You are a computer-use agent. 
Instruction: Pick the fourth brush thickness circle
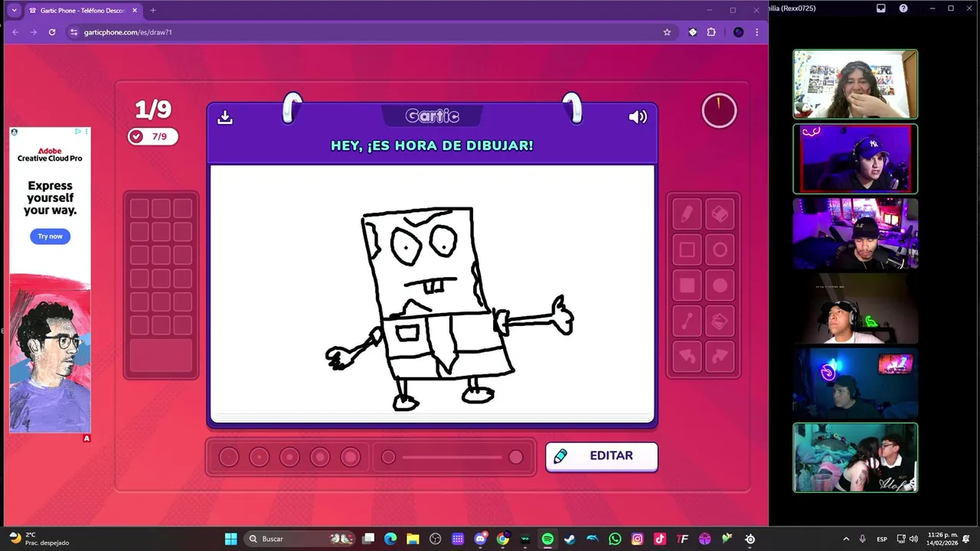(320, 457)
